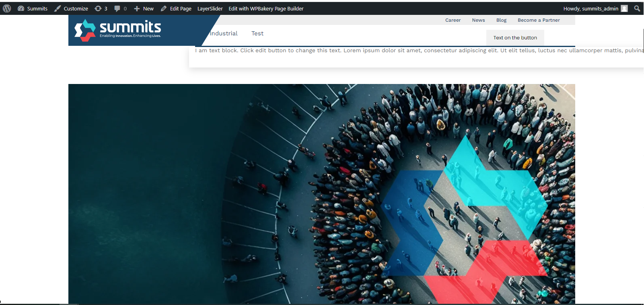
Task: Open Customize in admin bar
Action: coord(71,8)
